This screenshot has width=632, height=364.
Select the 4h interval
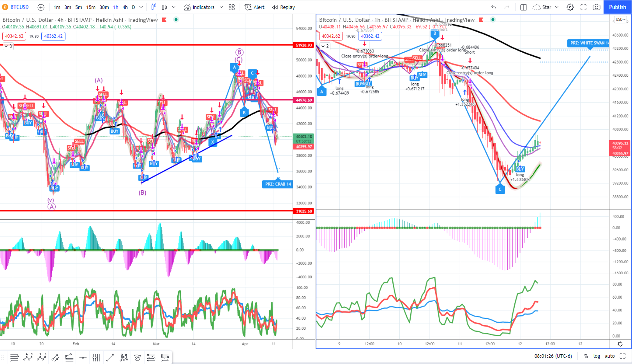click(x=125, y=7)
